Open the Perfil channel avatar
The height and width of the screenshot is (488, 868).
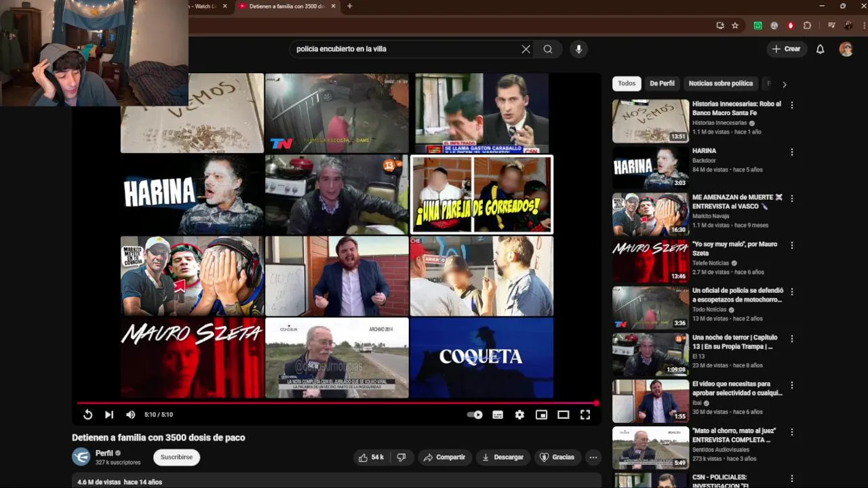[x=81, y=457]
